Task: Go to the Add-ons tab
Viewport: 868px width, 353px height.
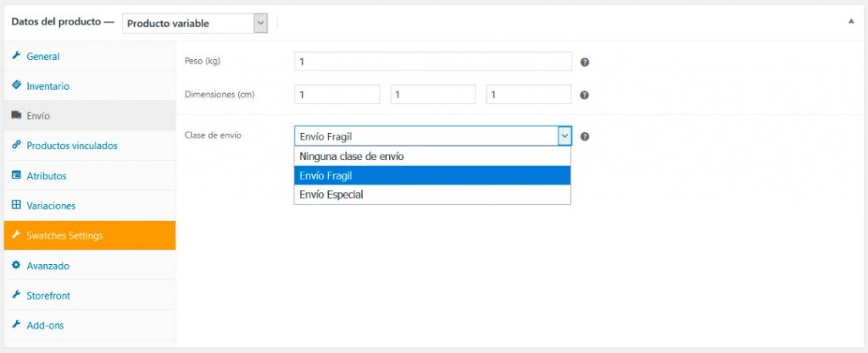Action: (x=45, y=325)
